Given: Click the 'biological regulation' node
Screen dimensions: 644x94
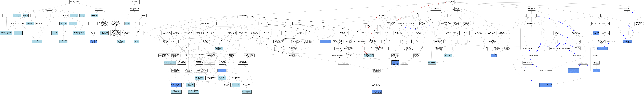Looking at the screenshot, I should (x=436, y=9).
